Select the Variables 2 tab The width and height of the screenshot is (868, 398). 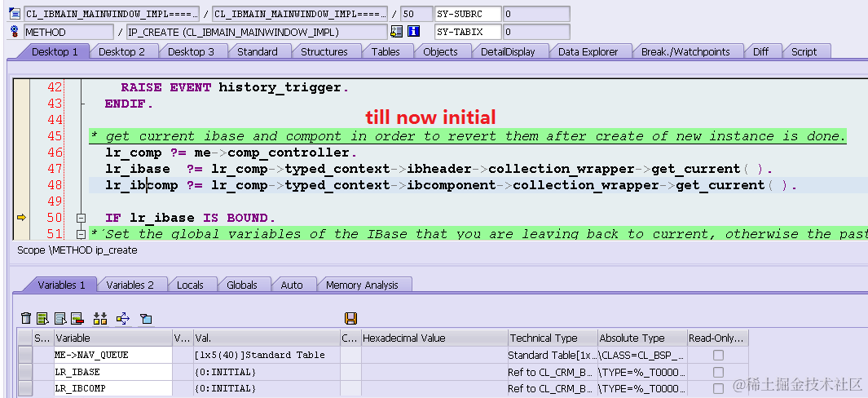click(130, 285)
